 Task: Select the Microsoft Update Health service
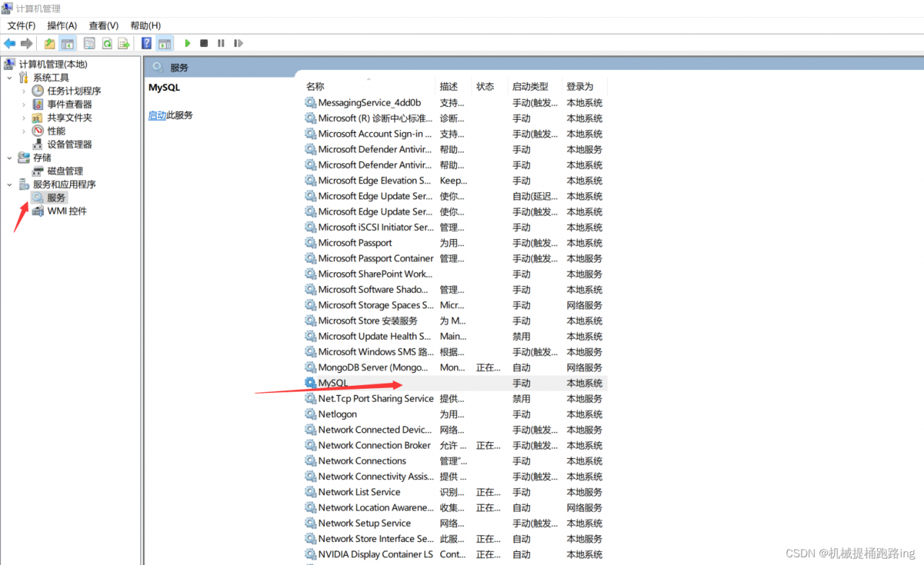coord(455,336)
